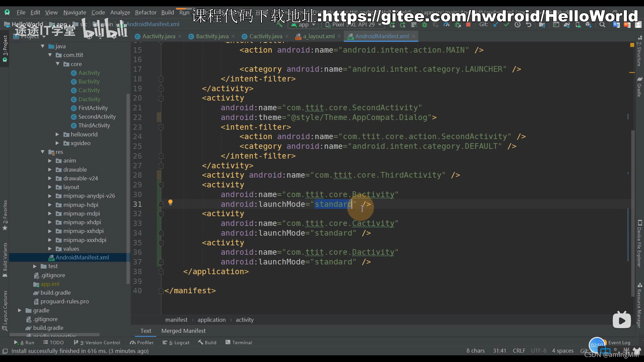Expand the layout folder node
Image resolution: width=644 pixels, height=362 pixels.
[x=50, y=187]
